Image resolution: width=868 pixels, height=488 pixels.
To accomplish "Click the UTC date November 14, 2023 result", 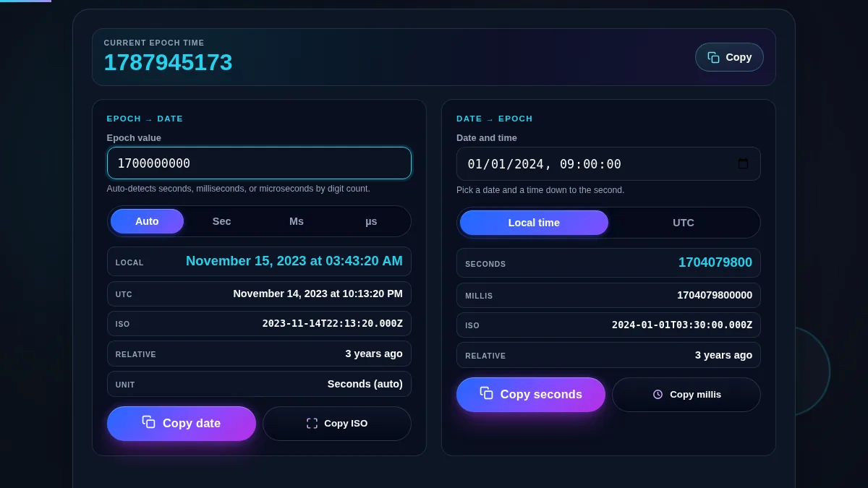I will pyautogui.click(x=318, y=294).
